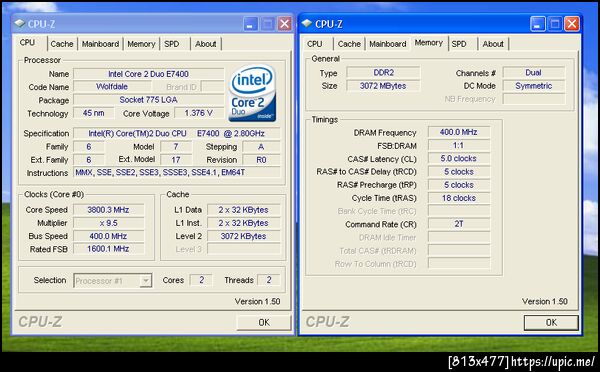
Task: Minimize the left CPU-Z window
Action: [251, 24]
